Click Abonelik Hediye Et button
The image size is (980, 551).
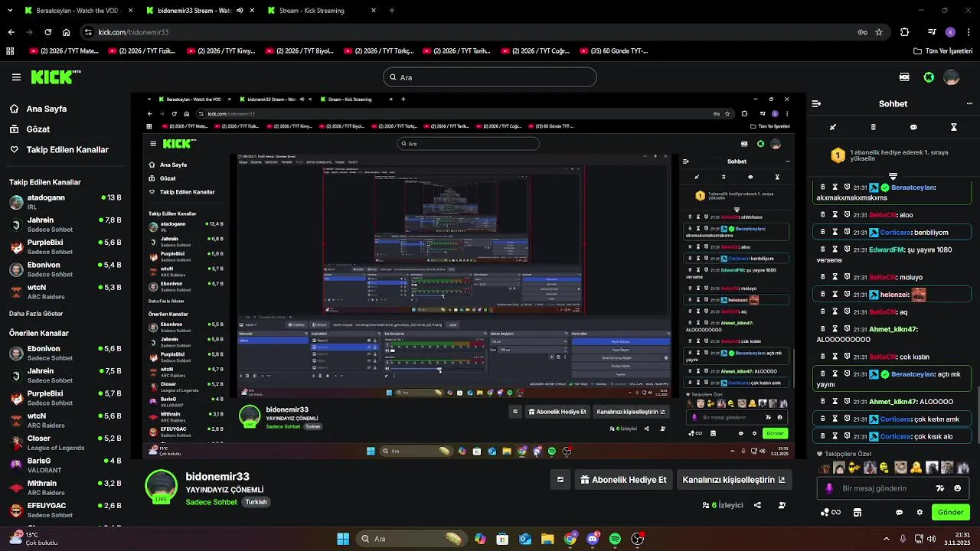tap(623, 480)
